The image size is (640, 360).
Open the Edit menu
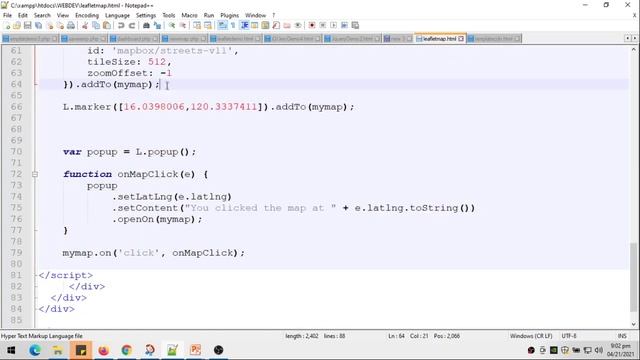[23, 15]
